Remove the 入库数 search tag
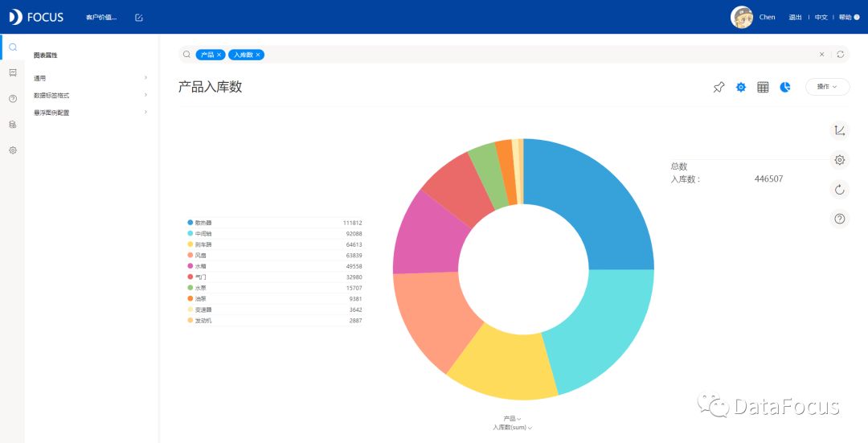The image size is (868, 443). click(x=258, y=55)
